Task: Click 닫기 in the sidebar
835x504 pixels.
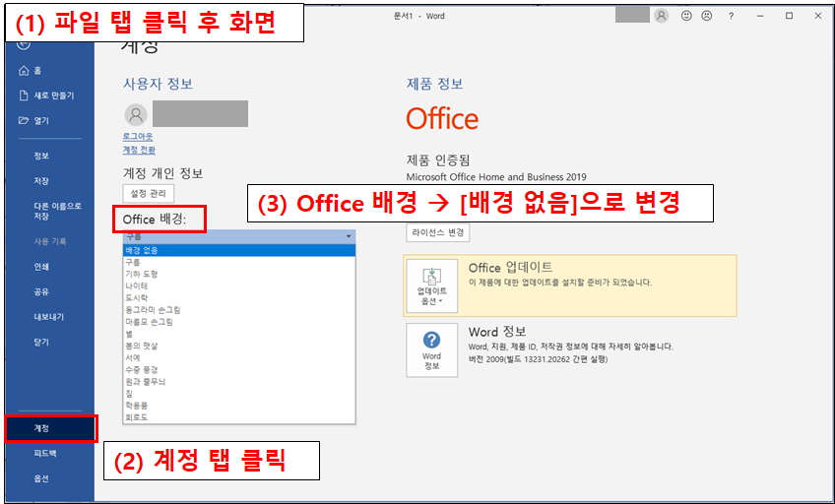Action: tap(41, 343)
